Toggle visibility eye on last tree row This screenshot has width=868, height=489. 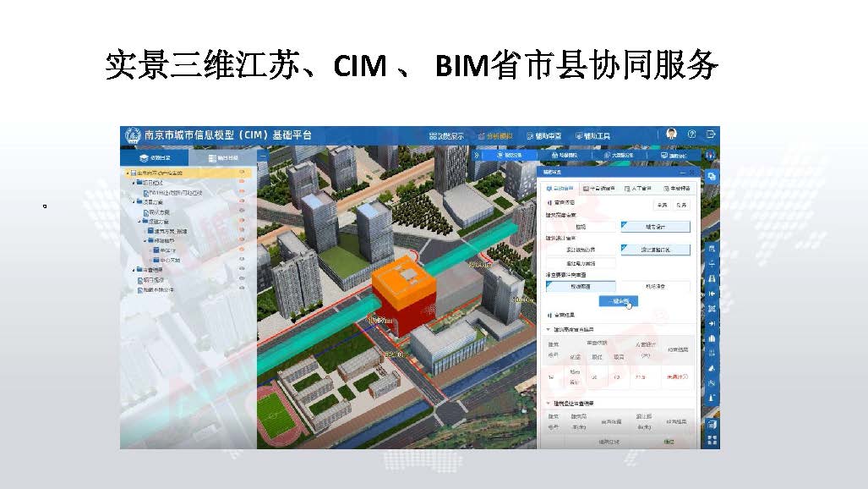tap(242, 289)
